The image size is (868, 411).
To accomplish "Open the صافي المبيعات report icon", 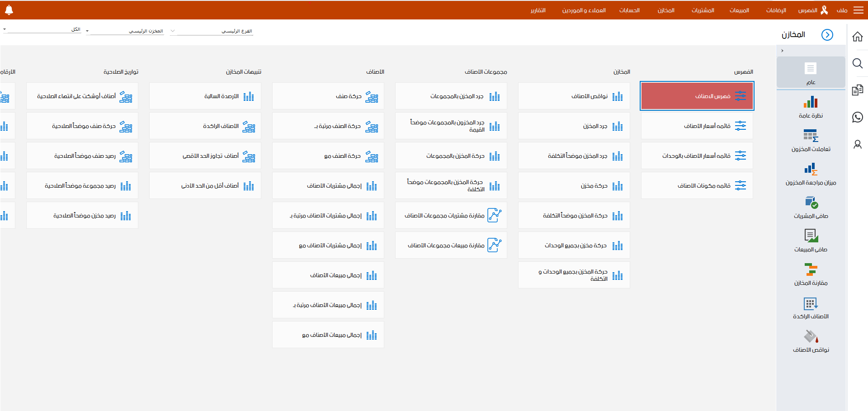I will (x=811, y=239).
